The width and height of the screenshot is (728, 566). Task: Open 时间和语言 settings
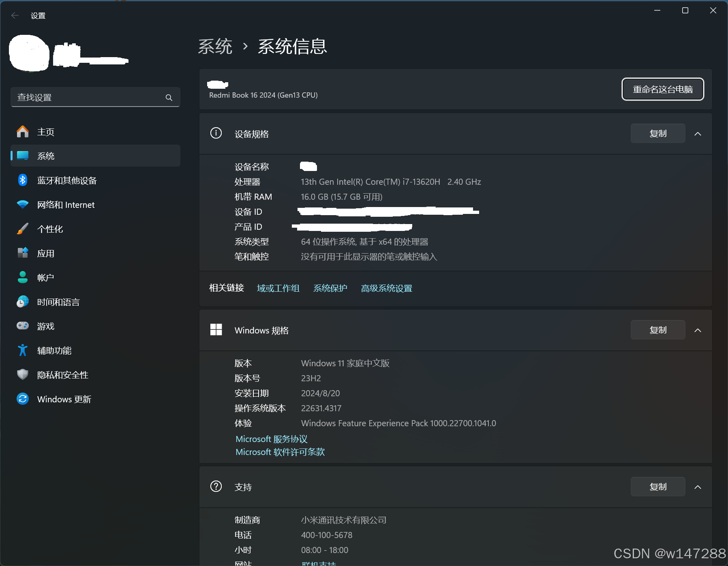[x=95, y=302]
